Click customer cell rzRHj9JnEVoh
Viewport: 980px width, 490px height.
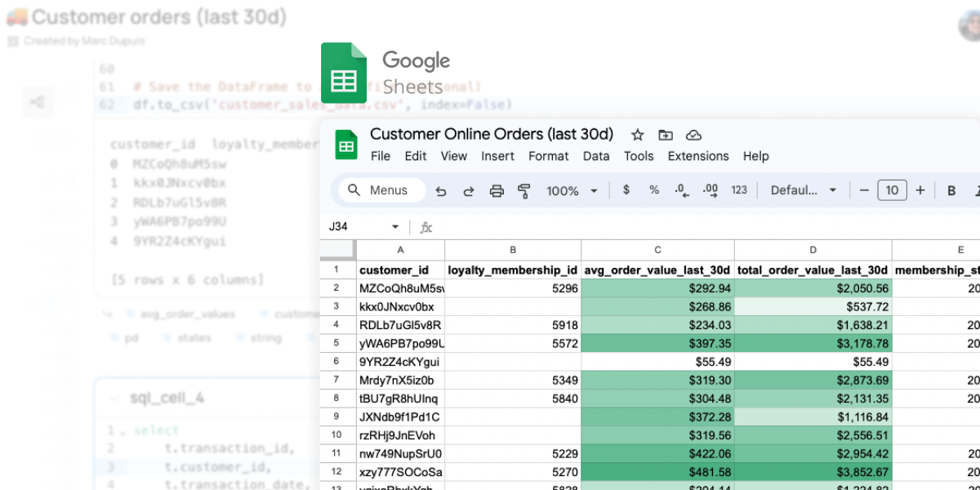tap(401, 435)
